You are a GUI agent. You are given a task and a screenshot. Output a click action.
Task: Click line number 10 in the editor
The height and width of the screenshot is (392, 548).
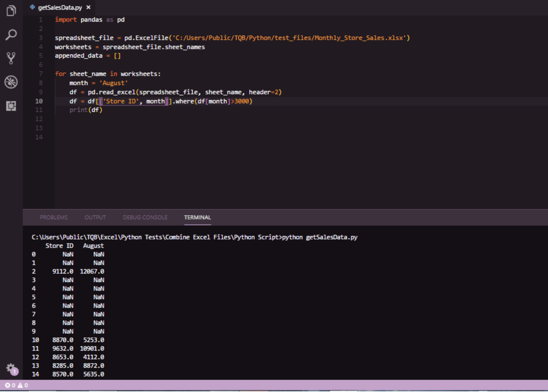click(39, 101)
